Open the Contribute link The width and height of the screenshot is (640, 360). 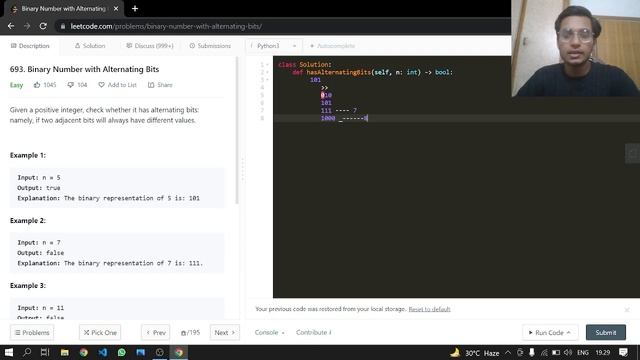[313, 333]
